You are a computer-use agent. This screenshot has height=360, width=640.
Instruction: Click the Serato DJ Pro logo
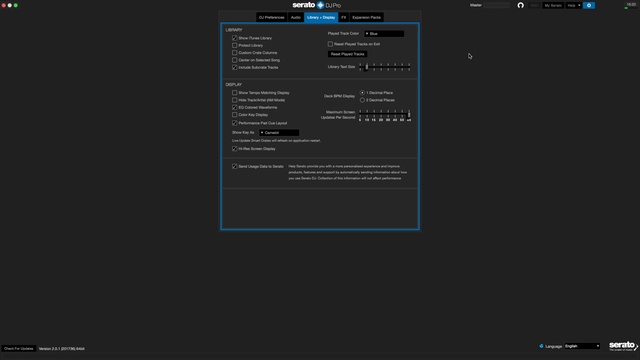[x=316, y=5]
